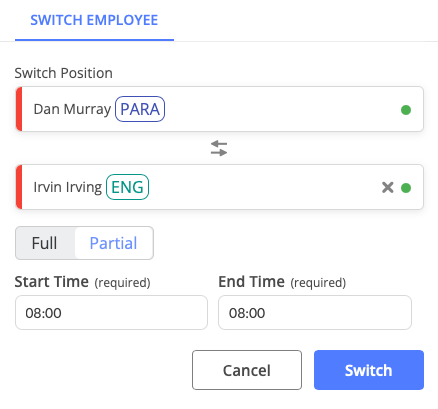Screen dimensions: 438x409
Task: Click the green status dot beside Irvin Irving
Action: (x=406, y=188)
